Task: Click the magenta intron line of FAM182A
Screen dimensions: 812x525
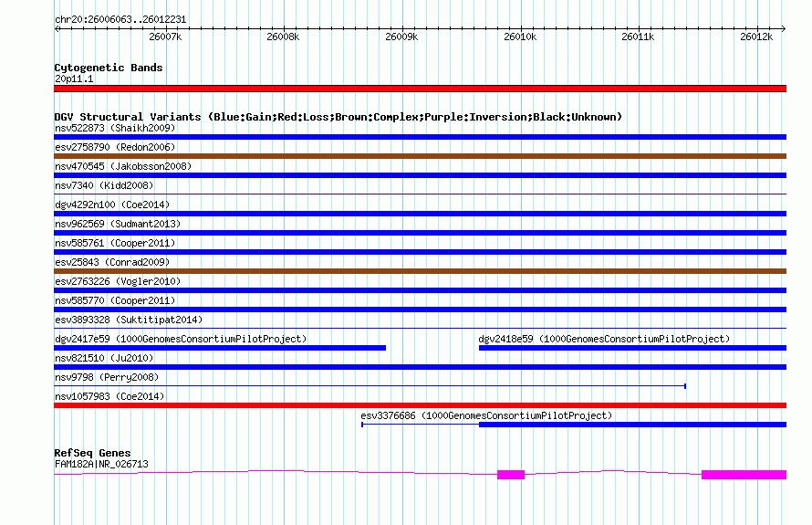Action: (x=276, y=471)
